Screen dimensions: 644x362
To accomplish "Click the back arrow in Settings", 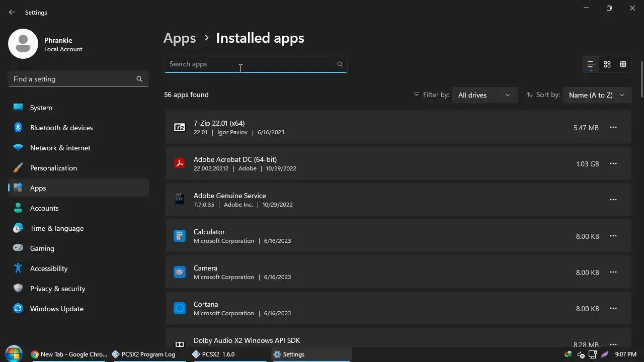I will 12,12.
